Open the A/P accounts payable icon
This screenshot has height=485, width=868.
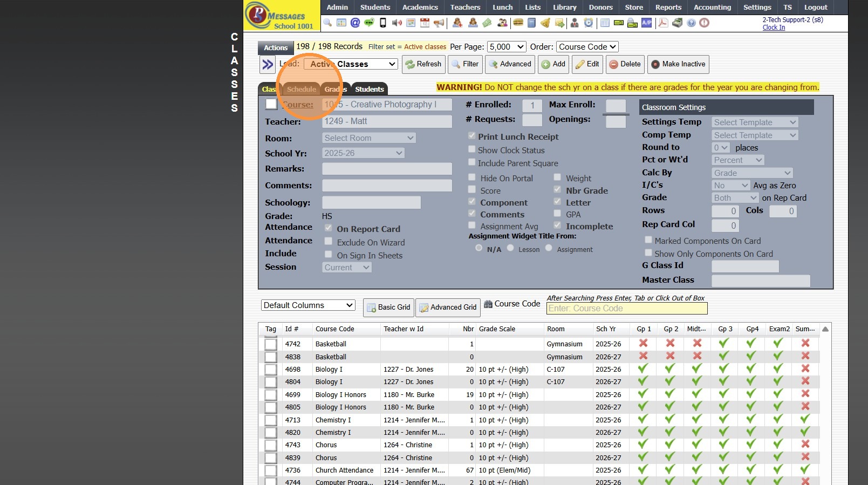[x=646, y=23]
